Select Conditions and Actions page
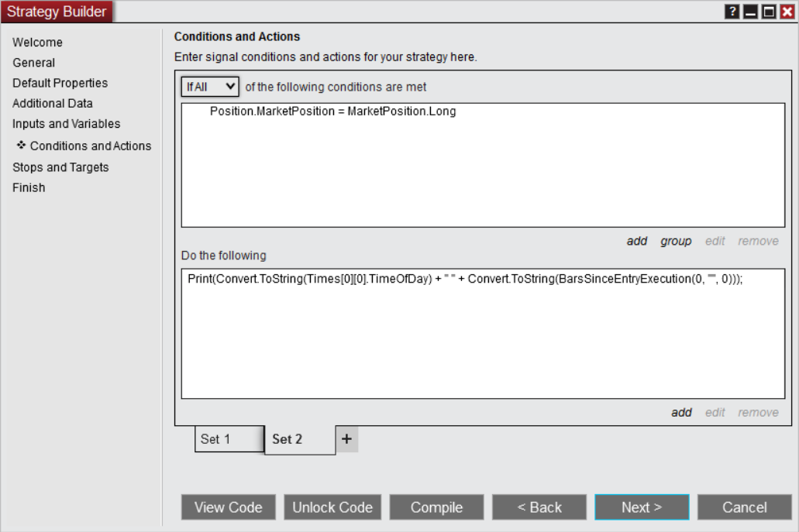 [x=90, y=146]
